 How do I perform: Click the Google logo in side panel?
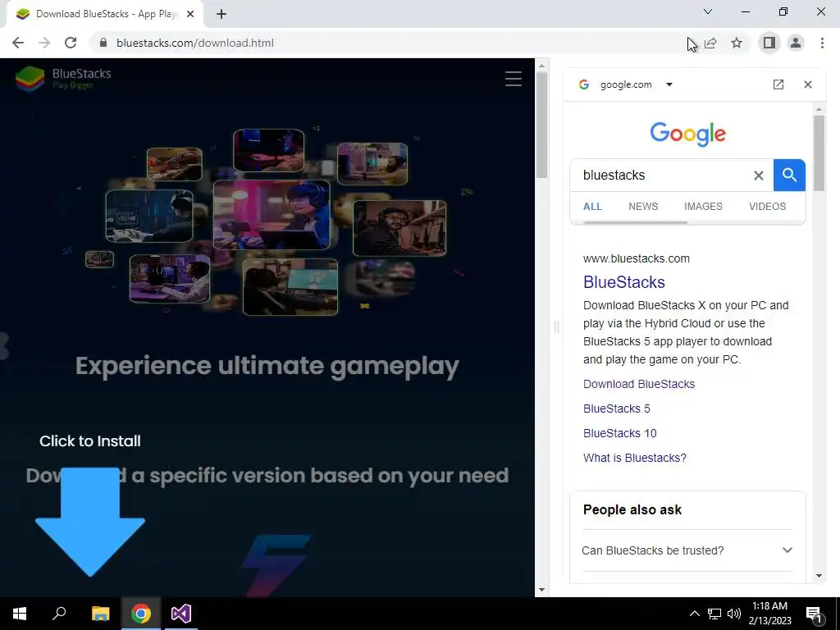point(688,134)
